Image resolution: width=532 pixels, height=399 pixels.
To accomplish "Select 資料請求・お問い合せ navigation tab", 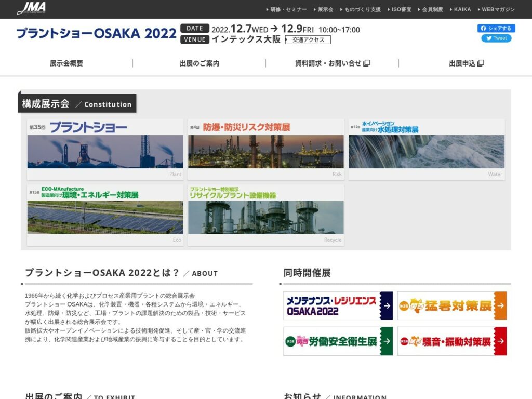I will (332, 63).
